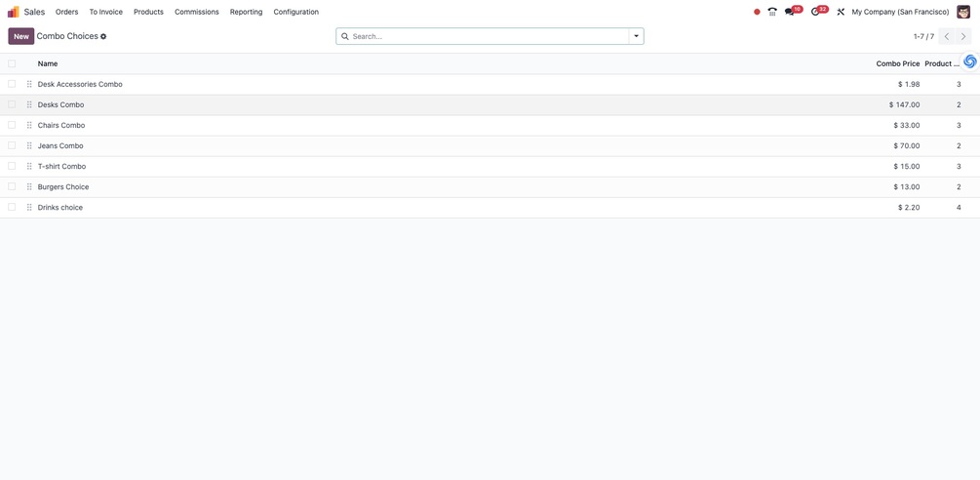Open the Commissions menu
Viewport: 980px width, 480px height.
197,12
